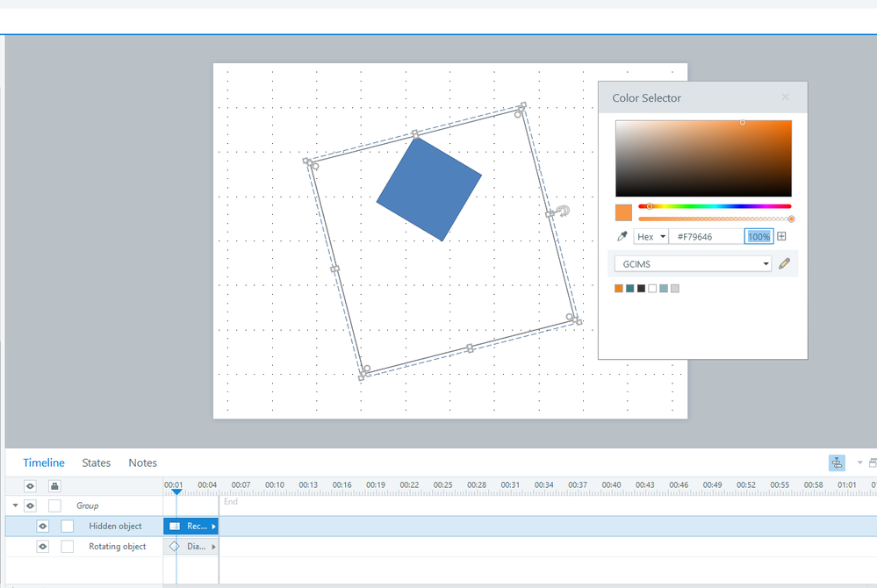Toggle visibility of the Rotating object
This screenshot has height=588, width=877.
pyautogui.click(x=42, y=546)
